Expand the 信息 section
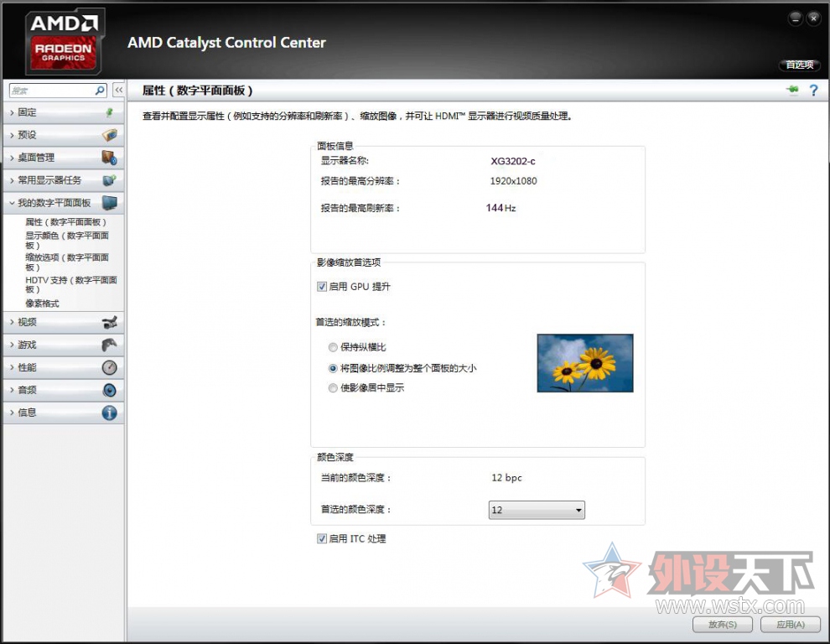The height and width of the screenshot is (644, 830). click(64, 413)
